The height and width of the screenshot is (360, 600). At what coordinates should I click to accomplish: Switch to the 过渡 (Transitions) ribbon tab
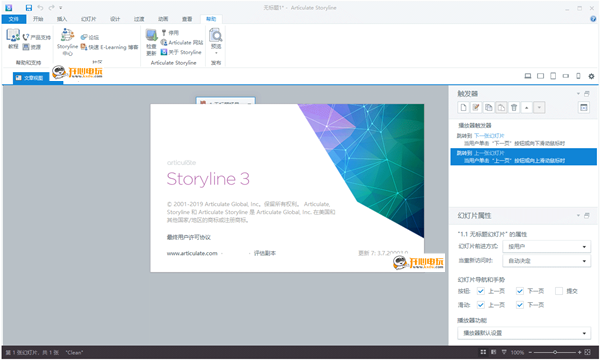[x=139, y=19]
